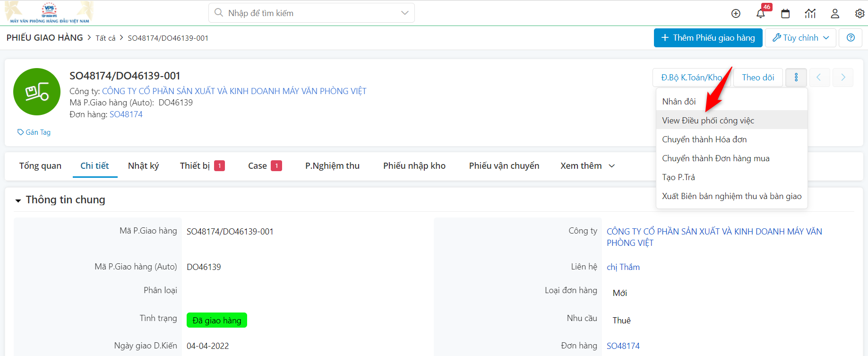
Task: Open SO48174 link in Đơn hàng field
Action: tap(623, 346)
